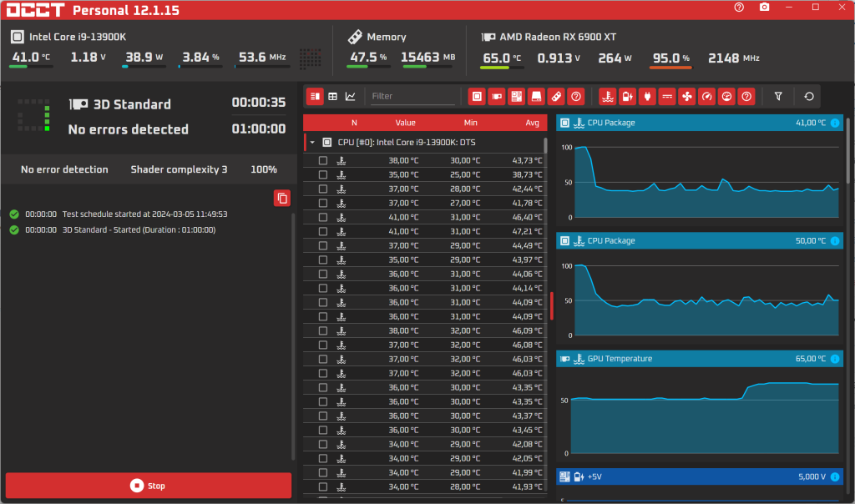Check the row with average 38,73 °C
This screenshot has width=855, height=504.
323,175
